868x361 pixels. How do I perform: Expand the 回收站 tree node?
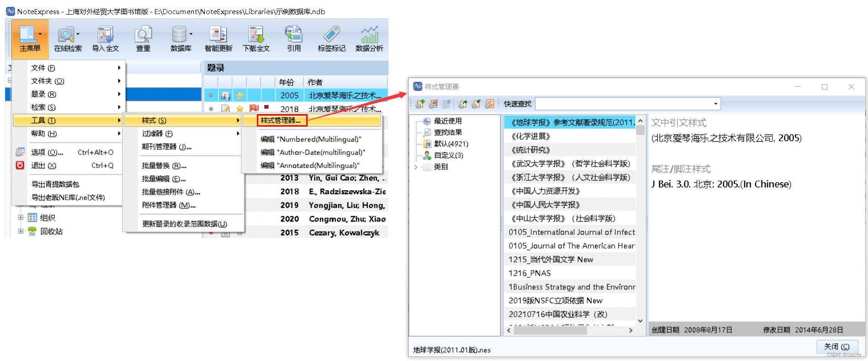click(x=21, y=231)
